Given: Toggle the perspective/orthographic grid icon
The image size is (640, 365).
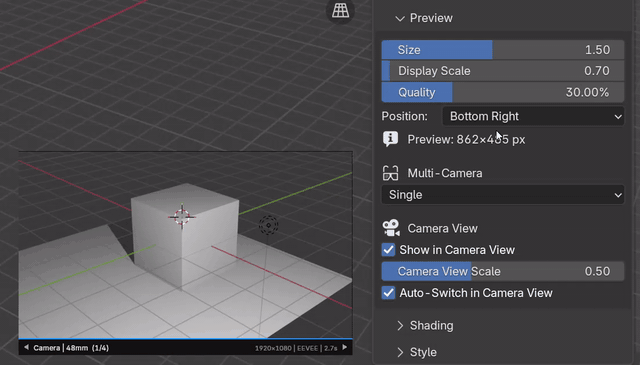Looking at the screenshot, I should [340, 11].
